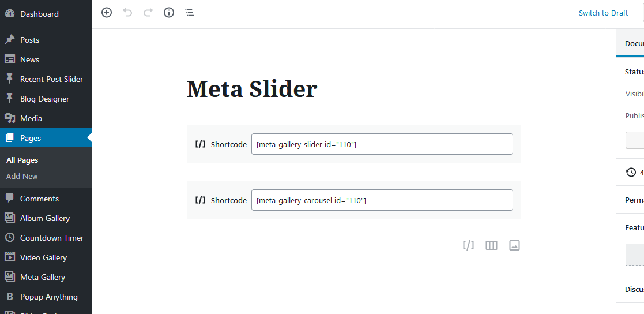Click the Undo arrow icon

127,13
